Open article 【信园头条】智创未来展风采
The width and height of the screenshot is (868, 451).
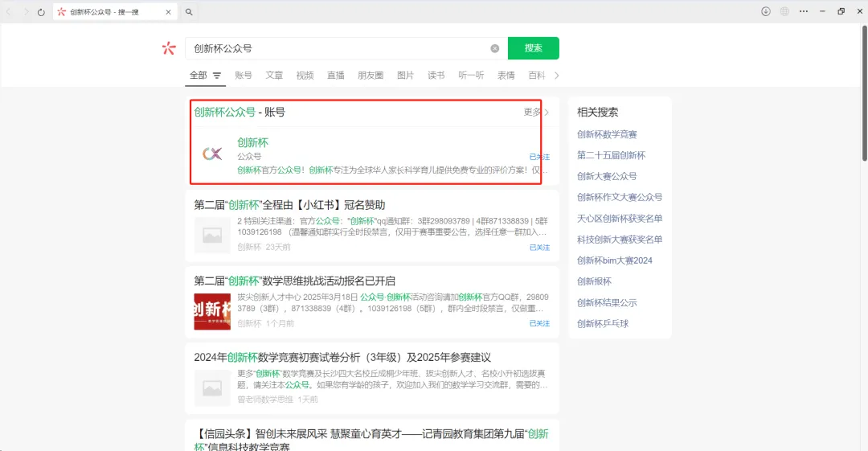click(x=371, y=440)
